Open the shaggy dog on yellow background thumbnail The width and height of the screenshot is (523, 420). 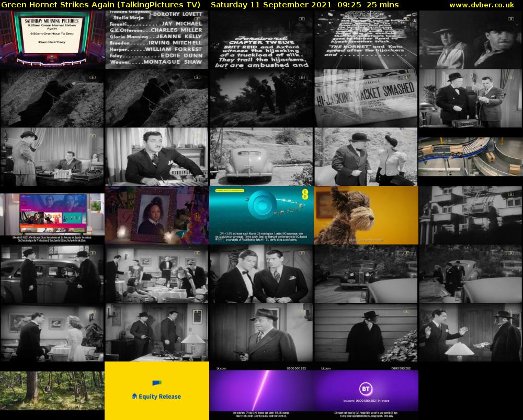click(366, 215)
